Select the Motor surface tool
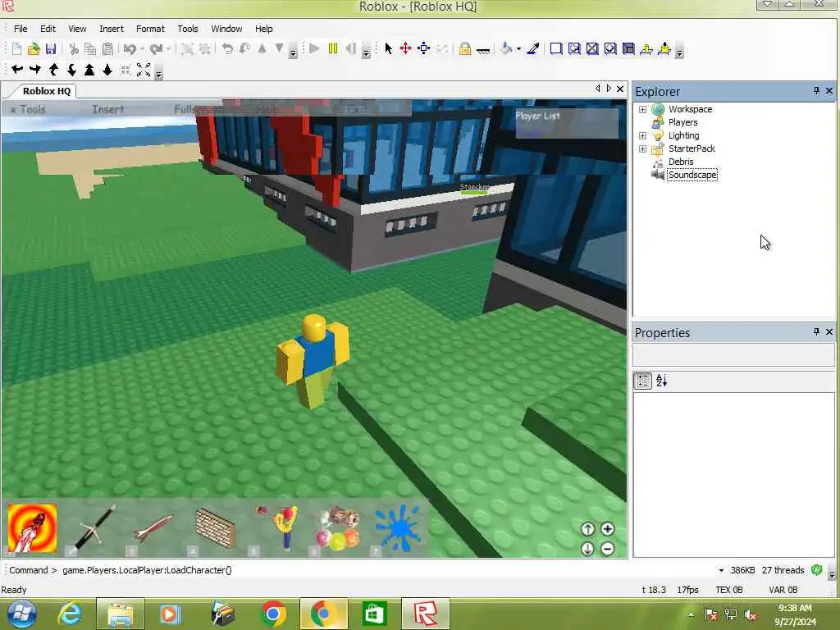This screenshot has height=630, width=840. [x=664, y=48]
